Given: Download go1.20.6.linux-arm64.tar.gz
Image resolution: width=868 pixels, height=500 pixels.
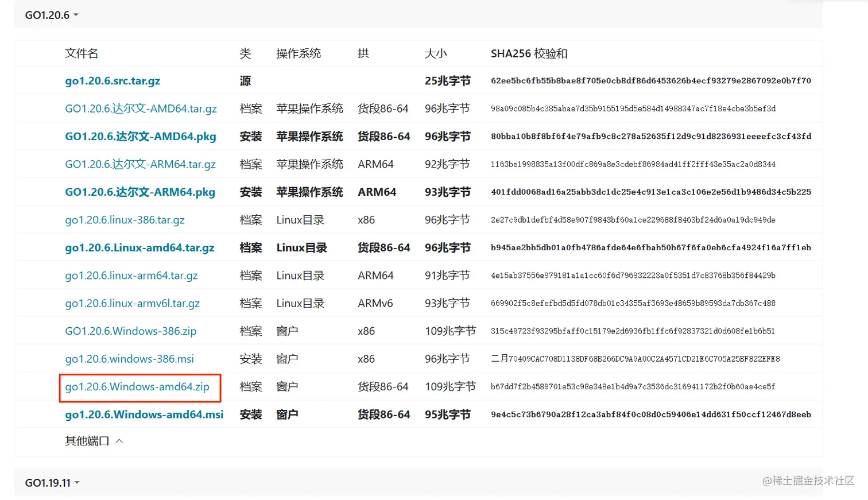Looking at the screenshot, I should click(x=131, y=276).
